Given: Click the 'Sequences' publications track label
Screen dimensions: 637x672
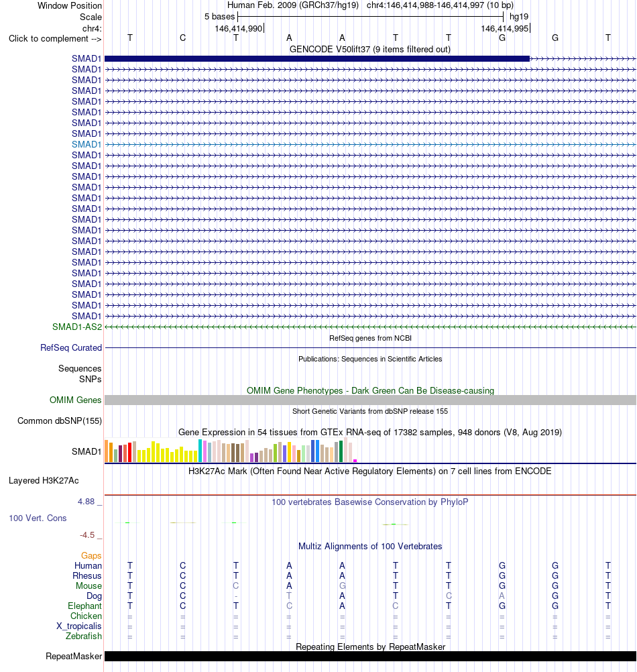Looking at the screenshot, I should 80,369.
